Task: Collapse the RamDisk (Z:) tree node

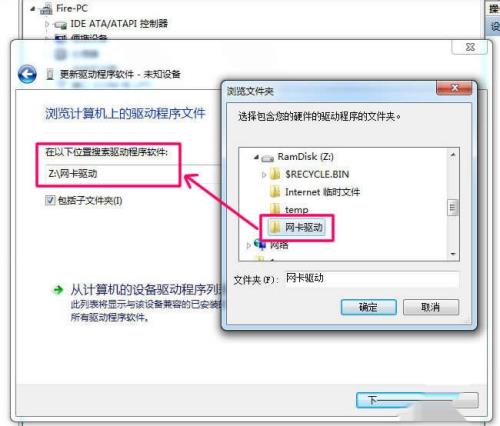Action: [256, 157]
